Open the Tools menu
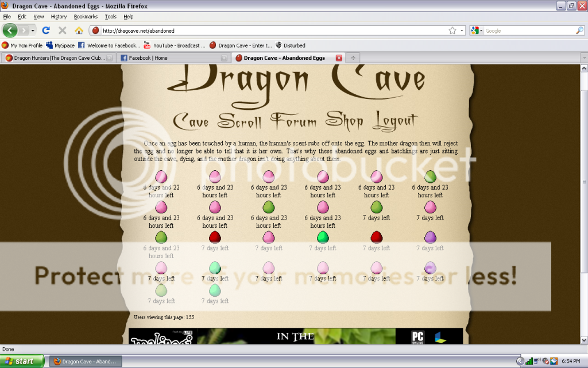 110,17
